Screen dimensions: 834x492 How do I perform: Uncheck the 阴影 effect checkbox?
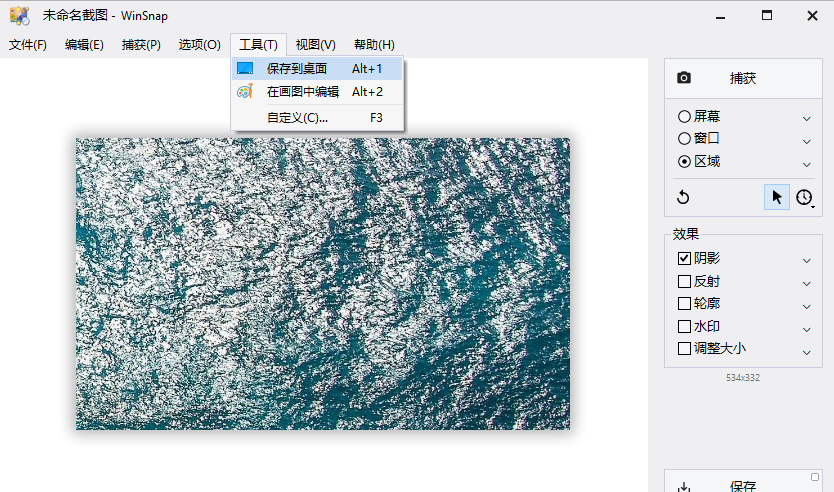pyautogui.click(x=685, y=258)
